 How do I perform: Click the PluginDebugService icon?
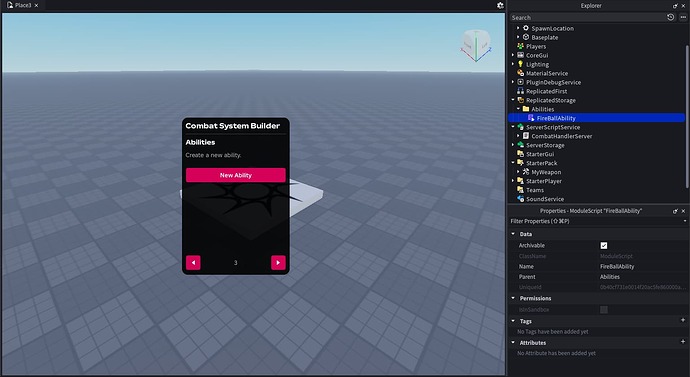click(521, 82)
